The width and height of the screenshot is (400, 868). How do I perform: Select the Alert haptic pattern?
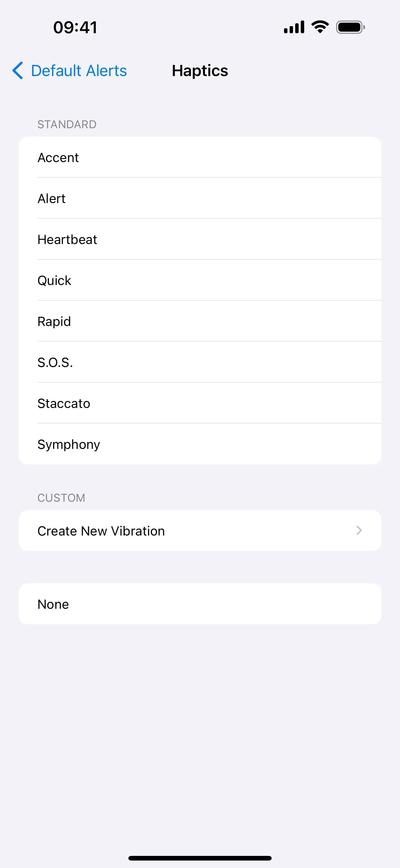click(200, 198)
